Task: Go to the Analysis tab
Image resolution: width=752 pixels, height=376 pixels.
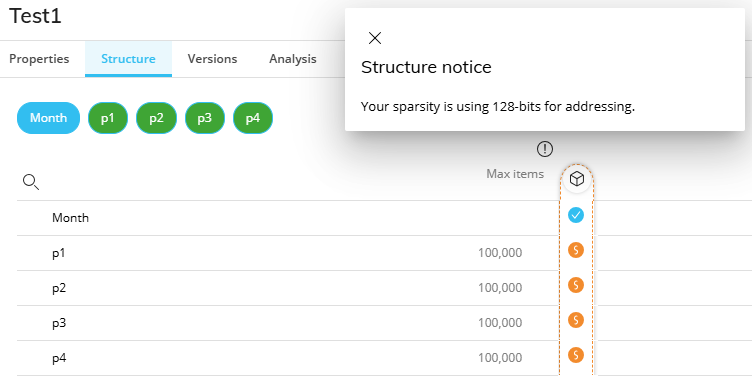Action: click(x=293, y=59)
